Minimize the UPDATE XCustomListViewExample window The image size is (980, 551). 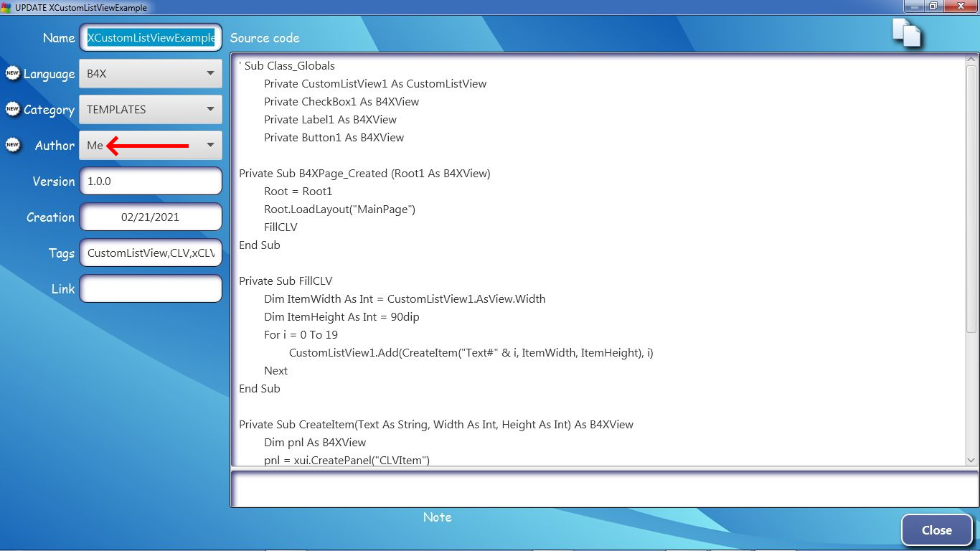pyautogui.click(x=914, y=6)
